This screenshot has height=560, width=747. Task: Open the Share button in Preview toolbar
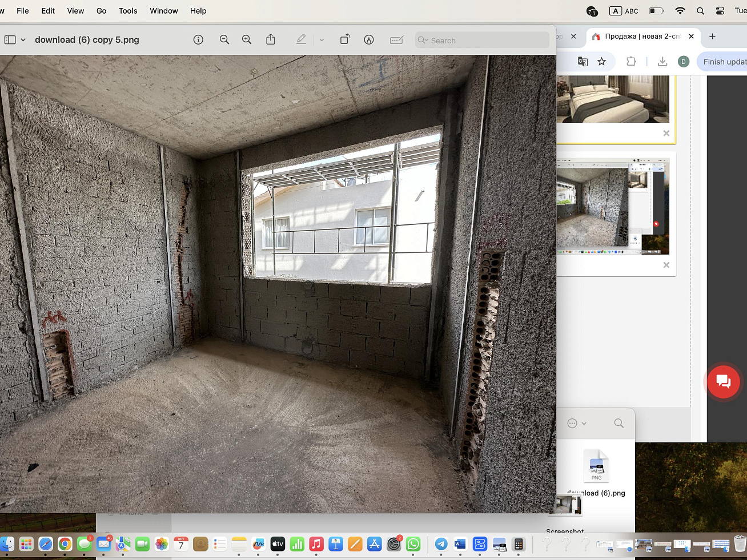coord(271,40)
